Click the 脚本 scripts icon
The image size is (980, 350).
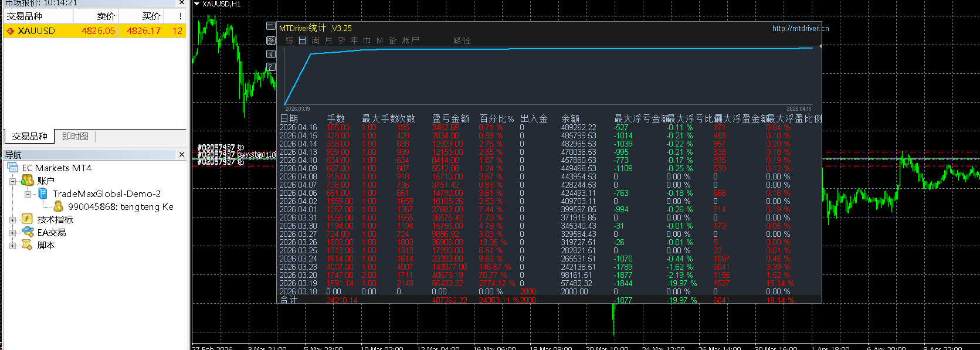27,245
